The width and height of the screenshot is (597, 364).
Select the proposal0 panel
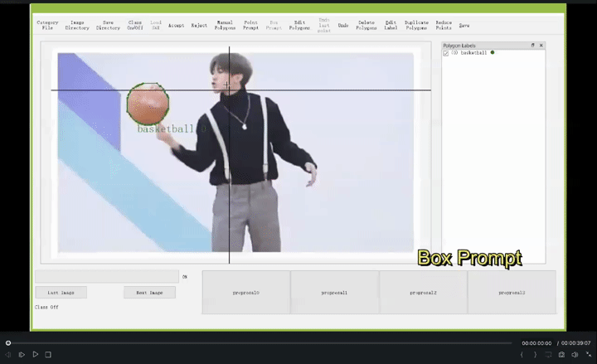(246, 293)
